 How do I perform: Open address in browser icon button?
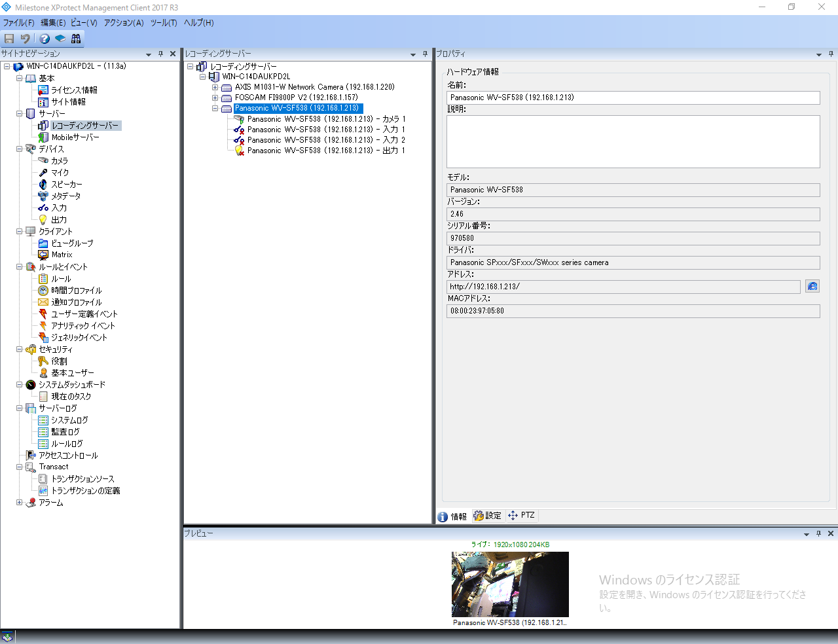(812, 286)
